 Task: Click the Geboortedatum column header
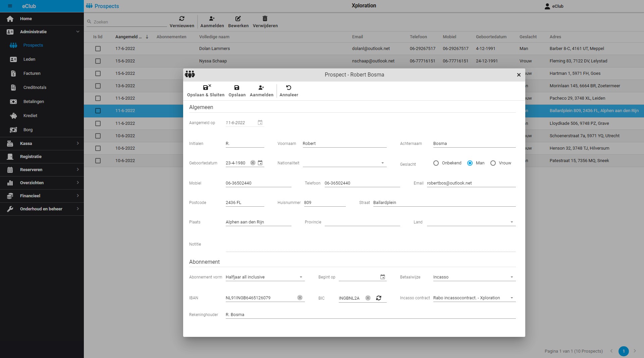point(491,37)
